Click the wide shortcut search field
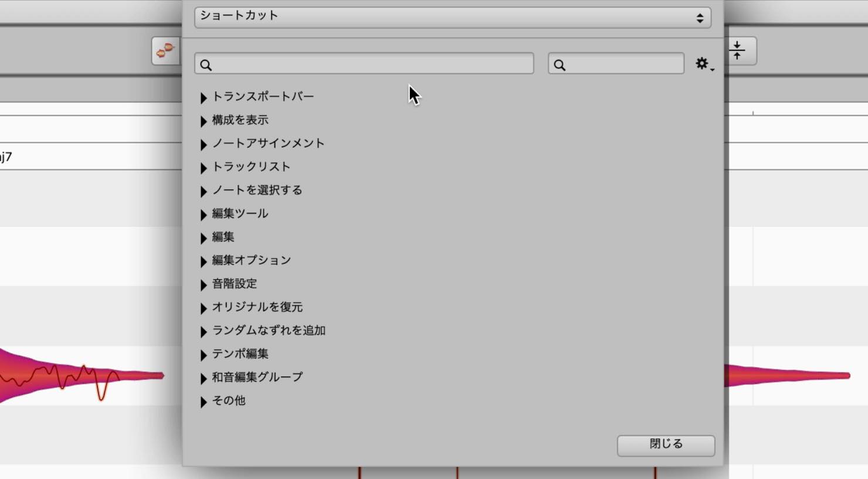868x479 pixels. 364,64
